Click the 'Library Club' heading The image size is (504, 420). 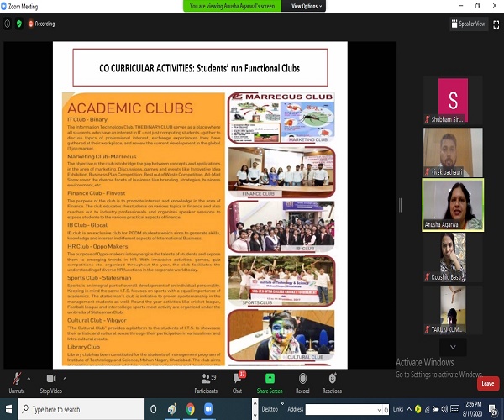click(83, 347)
